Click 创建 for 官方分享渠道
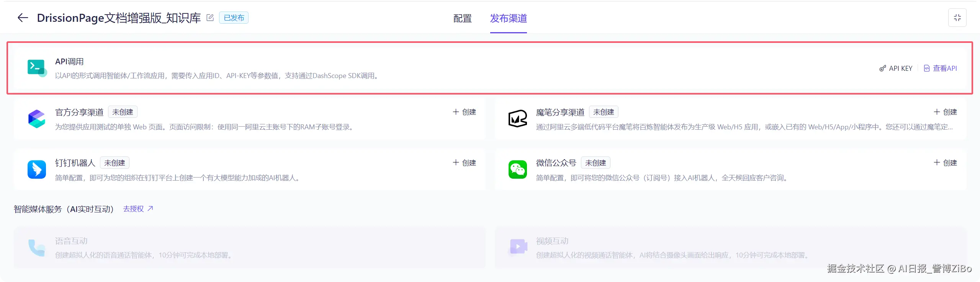 (469, 112)
